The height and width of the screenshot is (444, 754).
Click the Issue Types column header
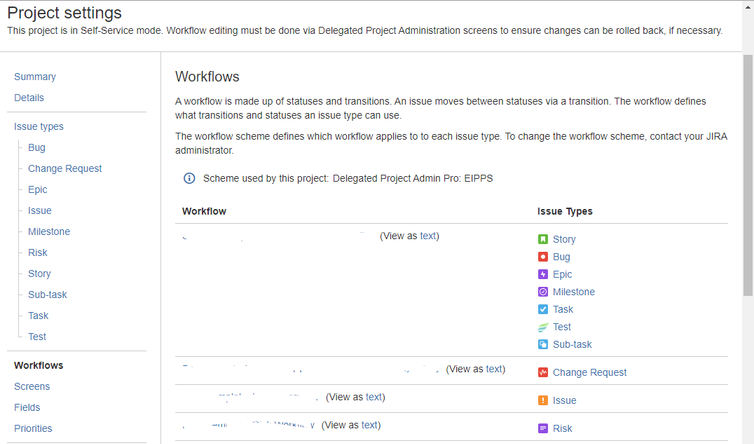coord(565,211)
